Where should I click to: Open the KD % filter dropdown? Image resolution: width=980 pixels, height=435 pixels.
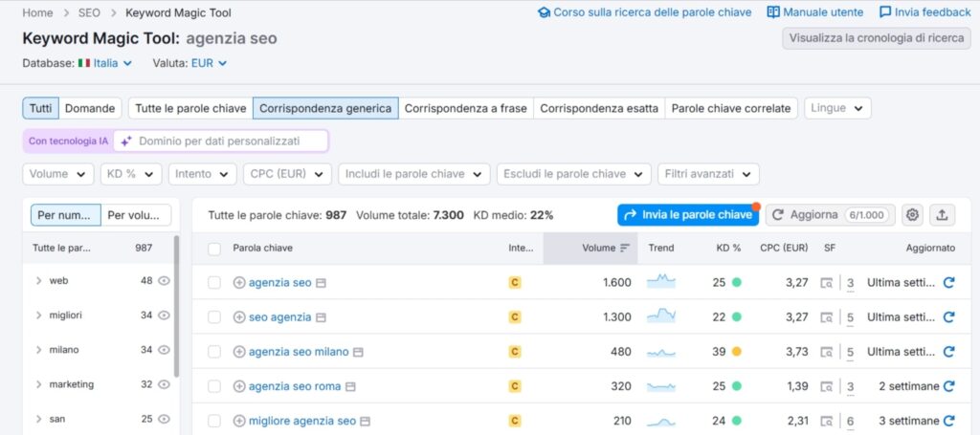click(131, 174)
